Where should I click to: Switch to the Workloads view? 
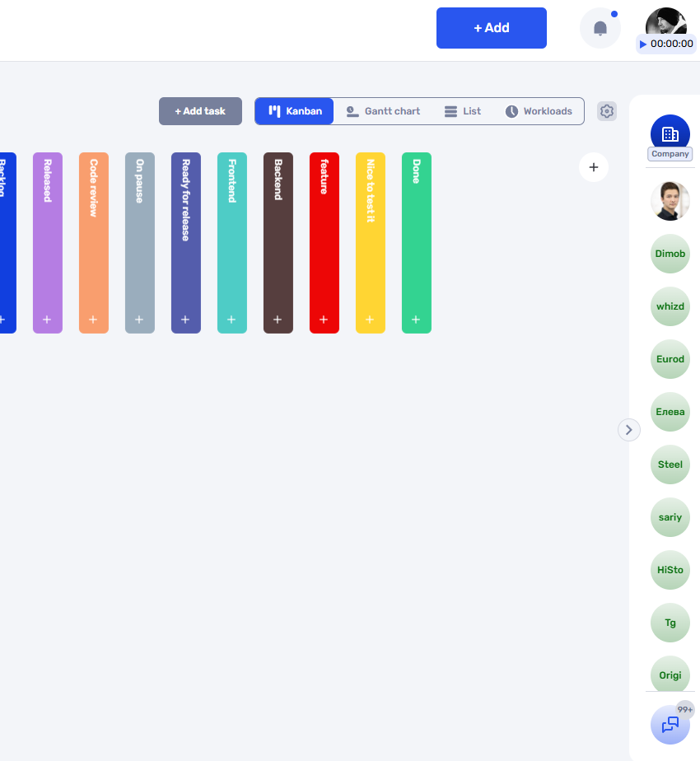click(x=539, y=111)
